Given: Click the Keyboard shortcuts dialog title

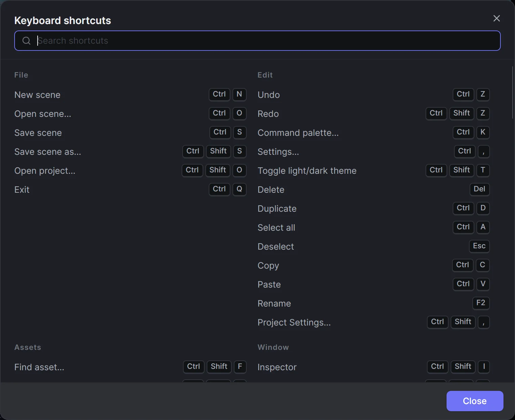Looking at the screenshot, I should click(63, 21).
